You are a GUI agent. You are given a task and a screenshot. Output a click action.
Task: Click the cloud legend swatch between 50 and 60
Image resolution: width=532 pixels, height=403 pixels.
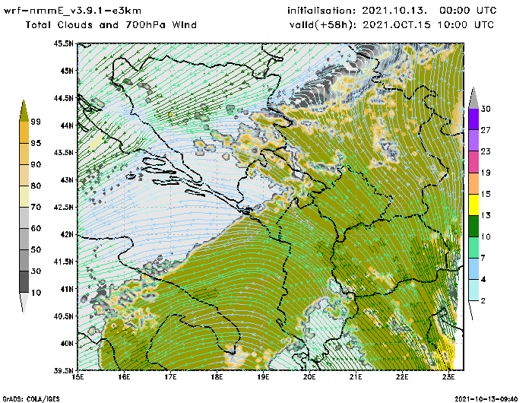(x=24, y=239)
